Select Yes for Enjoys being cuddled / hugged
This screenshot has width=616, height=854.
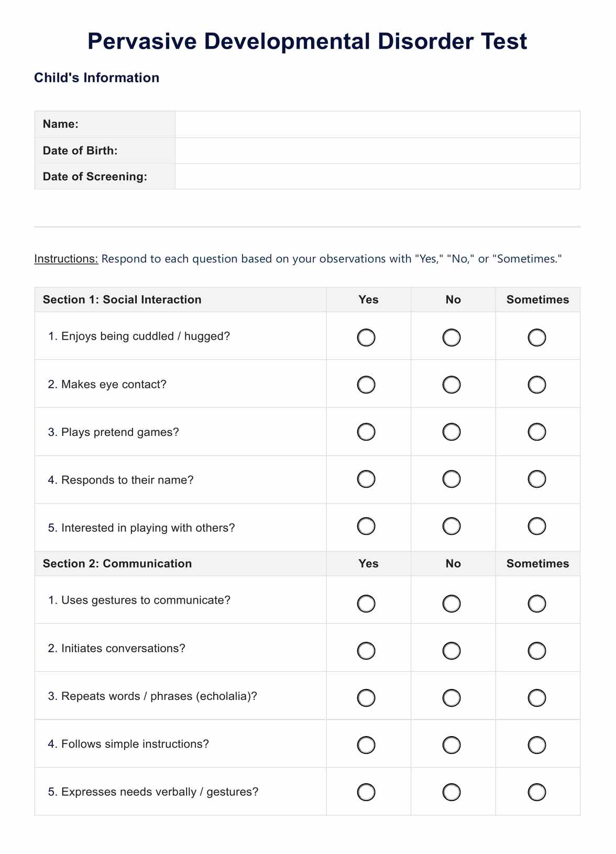click(x=366, y=337)
